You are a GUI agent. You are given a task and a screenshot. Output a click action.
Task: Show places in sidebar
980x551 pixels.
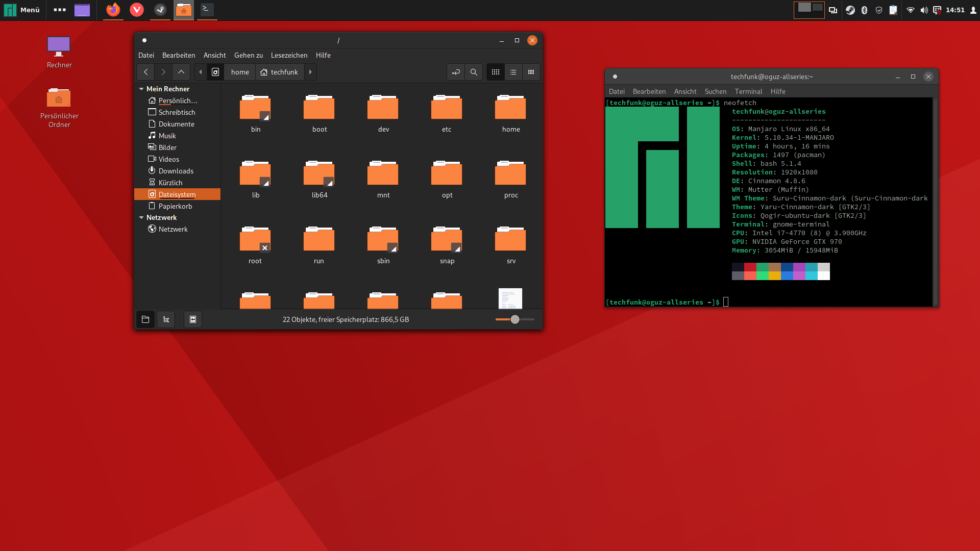pos(145,319)
